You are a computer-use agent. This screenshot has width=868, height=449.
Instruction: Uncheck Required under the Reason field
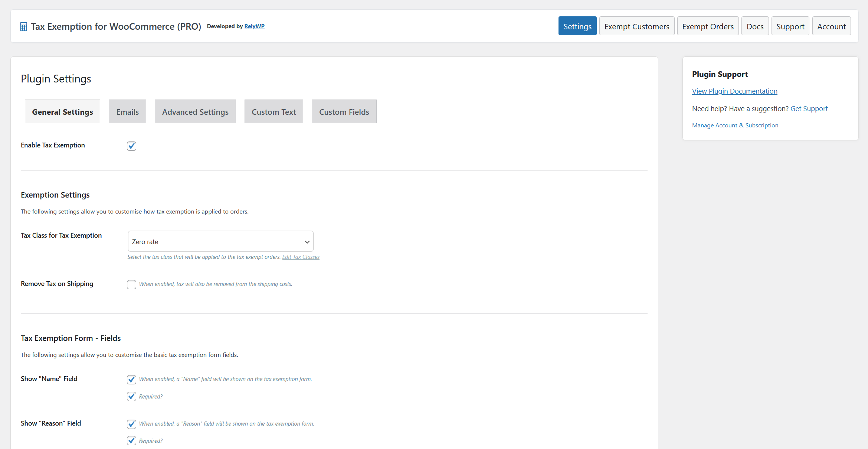[131, 440]
